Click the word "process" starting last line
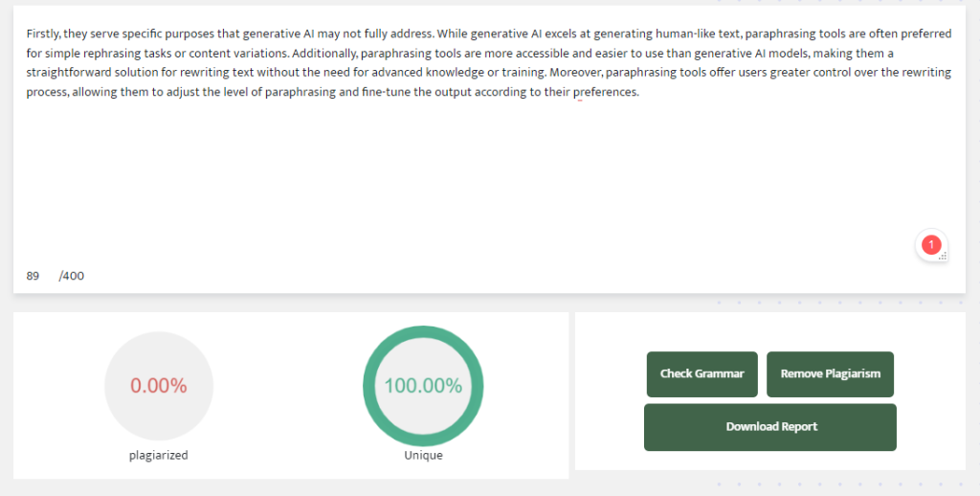 (47, 93)
